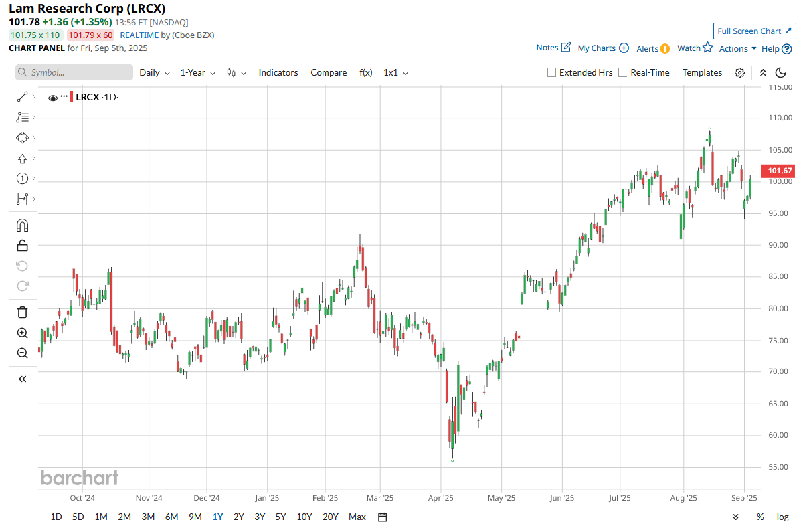
Task: Open chart settings gear icon
Action: (x=739, y=72)
